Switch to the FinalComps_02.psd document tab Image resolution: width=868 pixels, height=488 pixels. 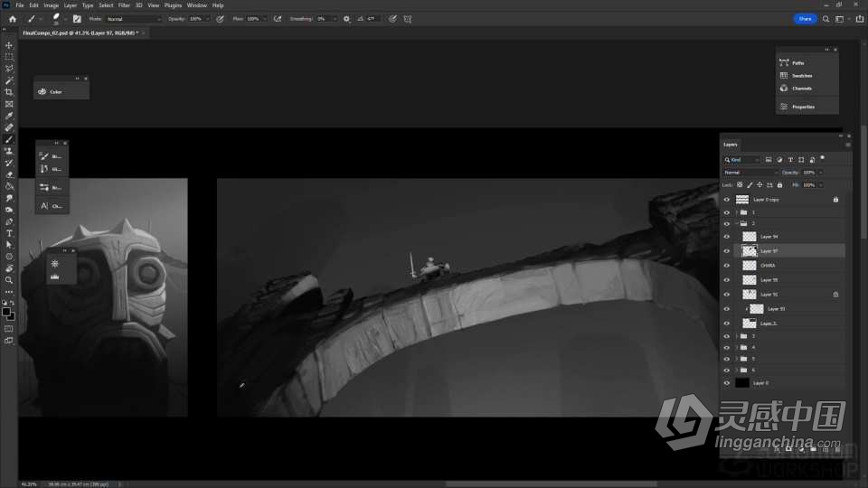80,33
